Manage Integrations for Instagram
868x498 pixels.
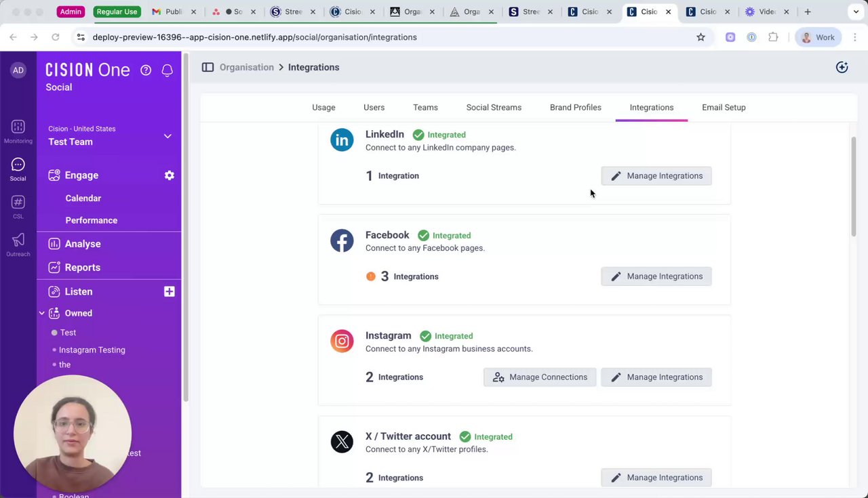coord(656,377)
